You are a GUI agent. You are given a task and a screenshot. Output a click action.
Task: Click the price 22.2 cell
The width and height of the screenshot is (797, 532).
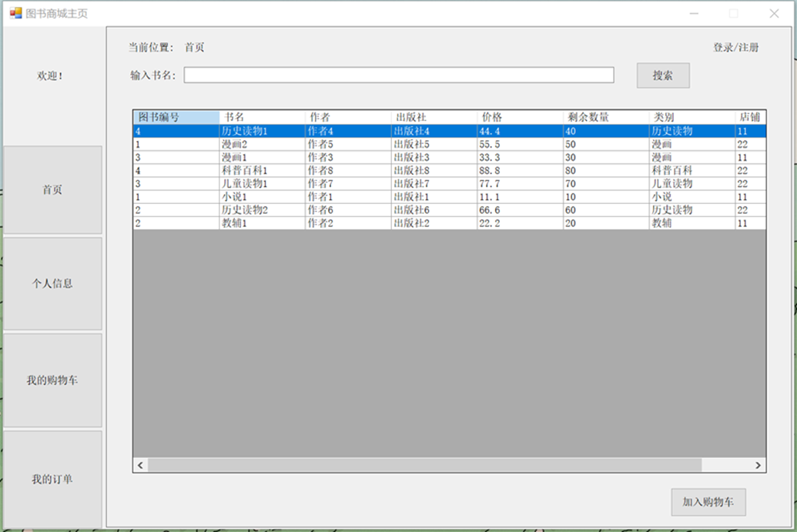[520, 223]
